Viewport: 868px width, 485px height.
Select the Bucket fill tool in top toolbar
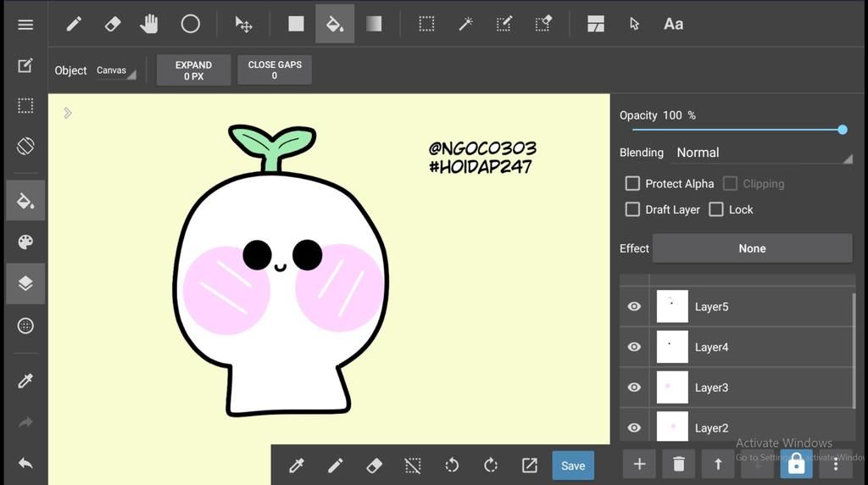pos(335,24)
